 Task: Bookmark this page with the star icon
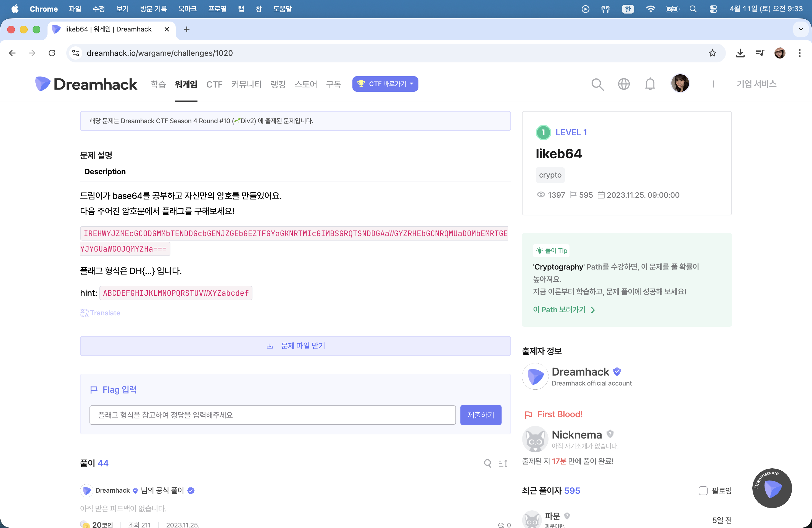(x=712, y=53)
